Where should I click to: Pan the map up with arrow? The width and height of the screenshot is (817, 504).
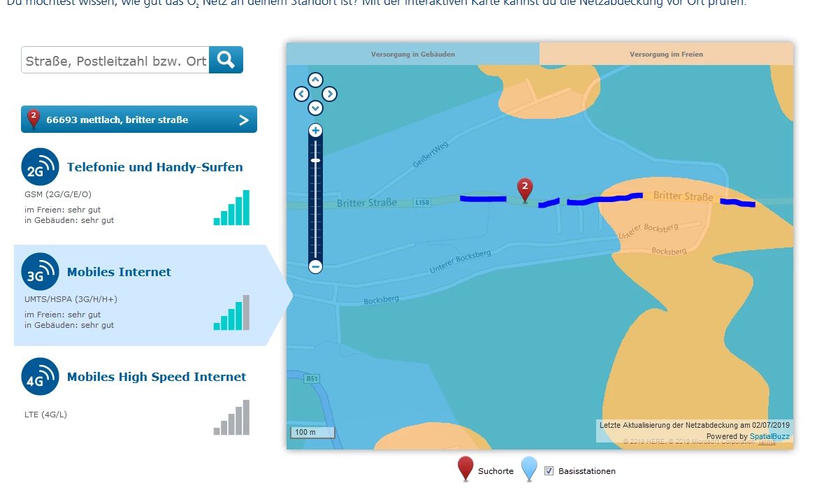[x=315, y=80]
